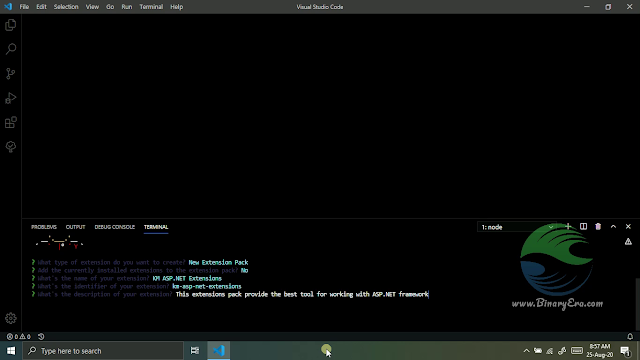Screen dimensions: 640x360
Task: Open notifications bell in status bar
Action: pyautogui.click(x=630, y=337)
